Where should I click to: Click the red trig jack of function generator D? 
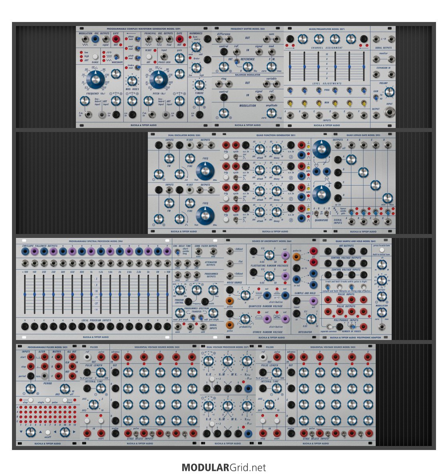pyautogui.click(x=226, y=208)
